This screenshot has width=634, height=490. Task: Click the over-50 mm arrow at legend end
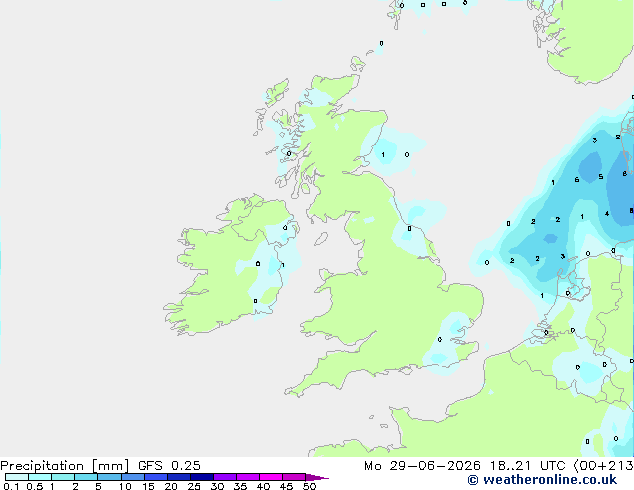tap(317, 477)
